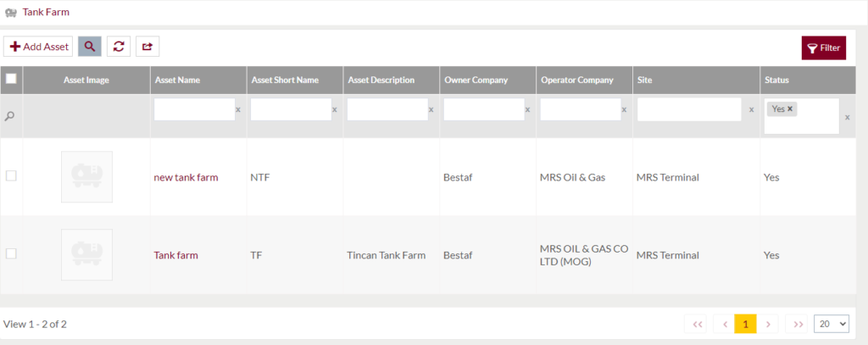Check the new tank farm row checkbox
This screenshot has width=868, height=345.
(11, 175)
